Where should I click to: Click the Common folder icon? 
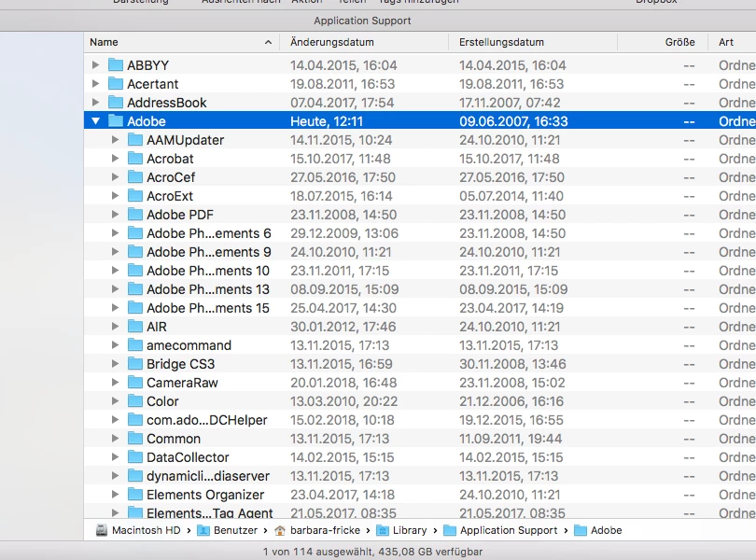[135, 439]
